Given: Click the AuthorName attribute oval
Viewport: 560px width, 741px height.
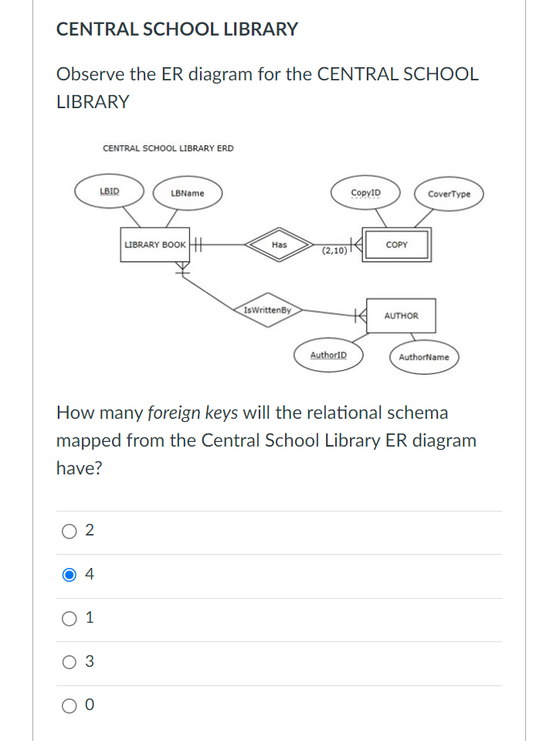Looking at the screenshot, I should point(423,356).
